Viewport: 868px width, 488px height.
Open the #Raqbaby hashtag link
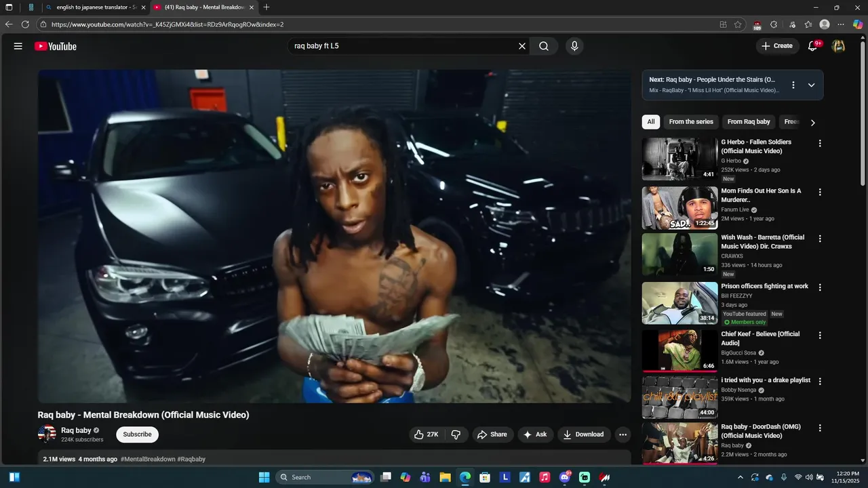click(x=191, y=459)
